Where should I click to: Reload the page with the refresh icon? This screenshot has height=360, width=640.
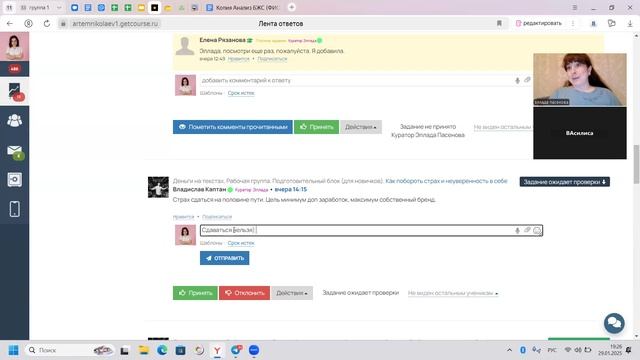47,24
